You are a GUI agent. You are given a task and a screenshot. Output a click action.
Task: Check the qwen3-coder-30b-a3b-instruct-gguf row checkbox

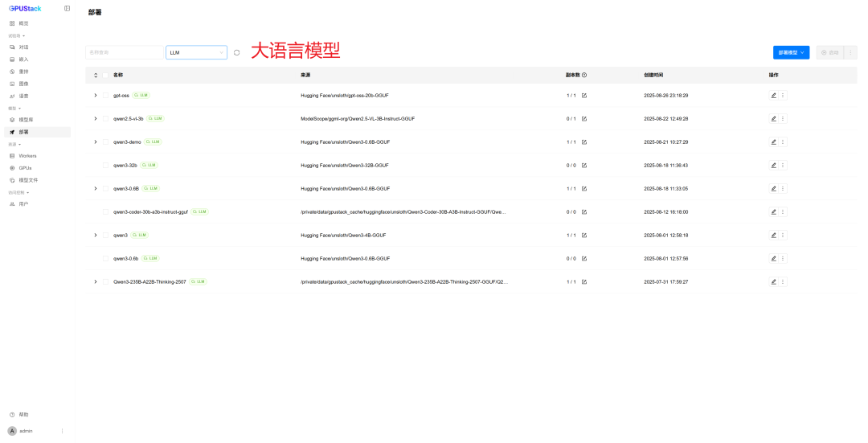105,211
